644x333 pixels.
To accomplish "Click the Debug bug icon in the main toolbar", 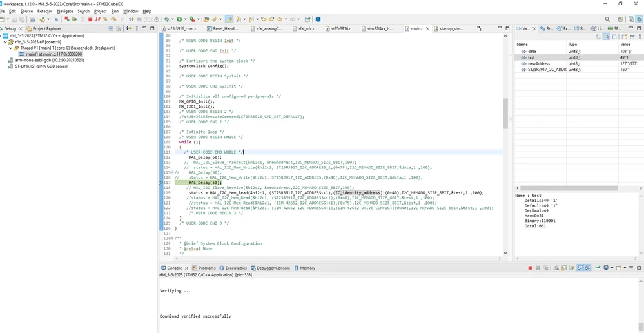I will click(x=166, y=19).
